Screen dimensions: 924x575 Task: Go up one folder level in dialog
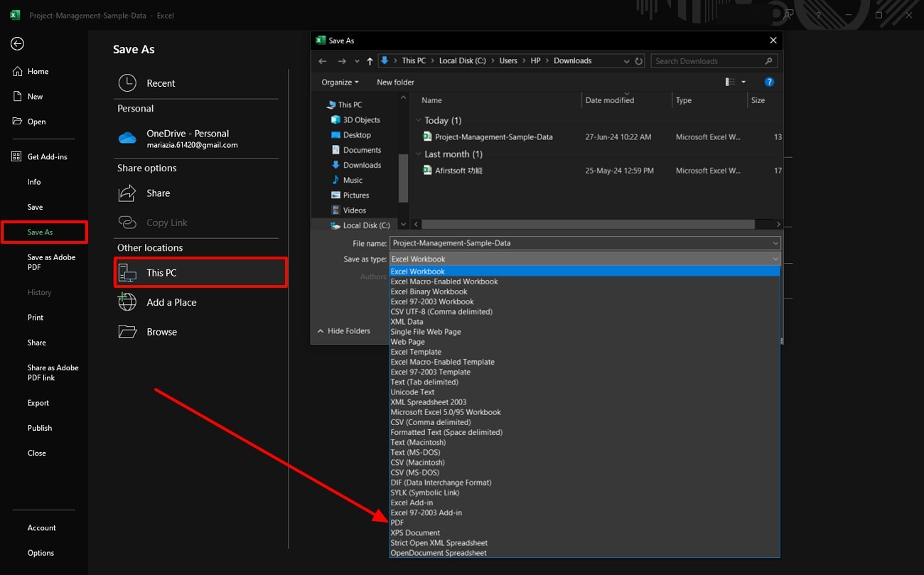click(x=370, y=61)
